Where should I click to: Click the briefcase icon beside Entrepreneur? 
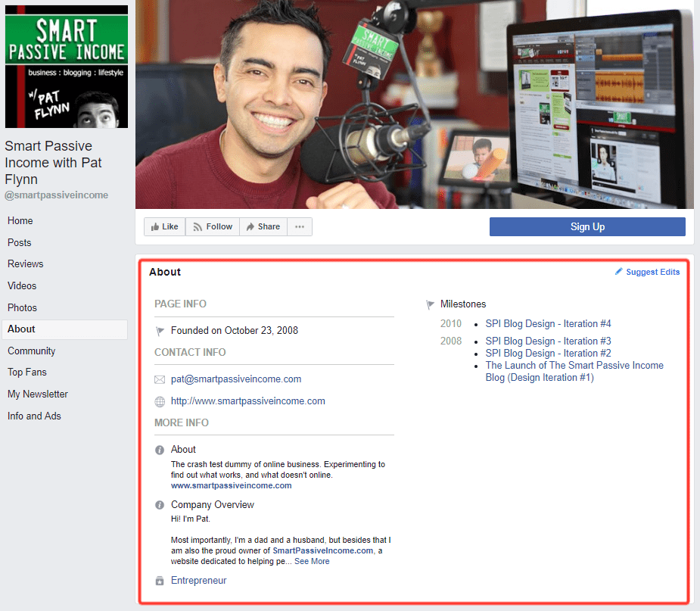(x=160, y=581)
